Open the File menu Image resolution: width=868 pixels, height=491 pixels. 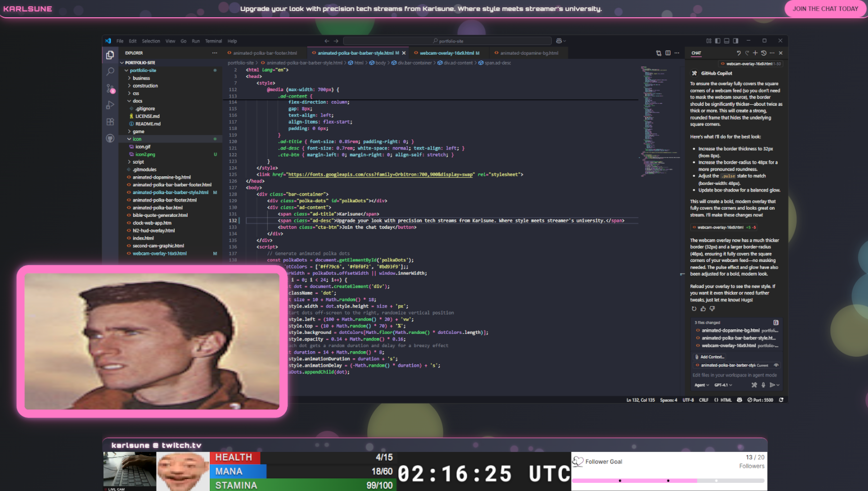(120, 41)
